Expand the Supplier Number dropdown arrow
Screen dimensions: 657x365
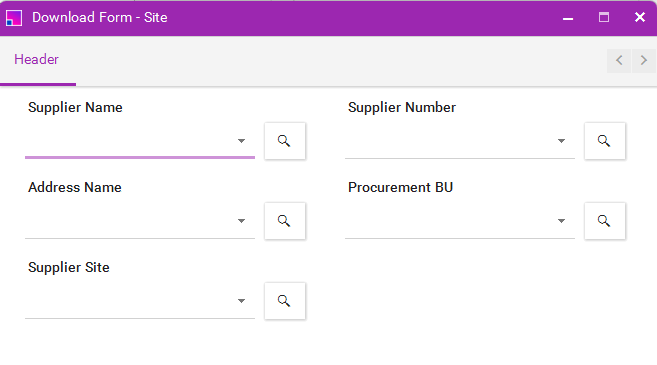click(x=561, y=141)
